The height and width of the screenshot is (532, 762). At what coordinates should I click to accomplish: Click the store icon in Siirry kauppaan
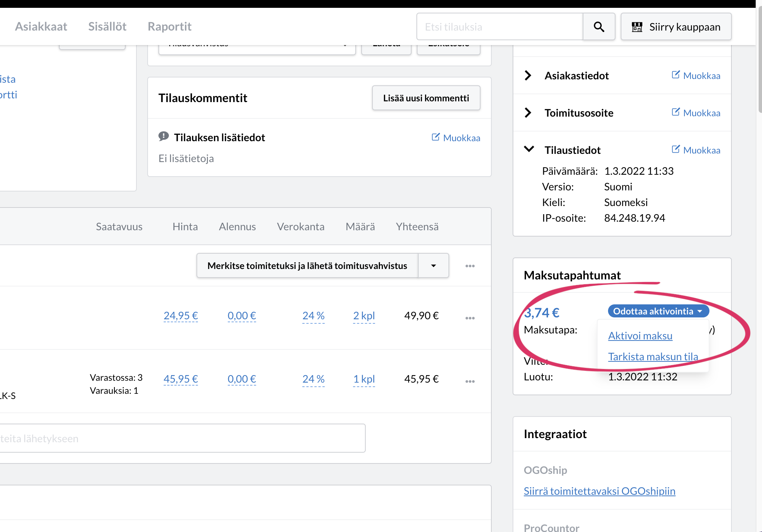(637, 27)
